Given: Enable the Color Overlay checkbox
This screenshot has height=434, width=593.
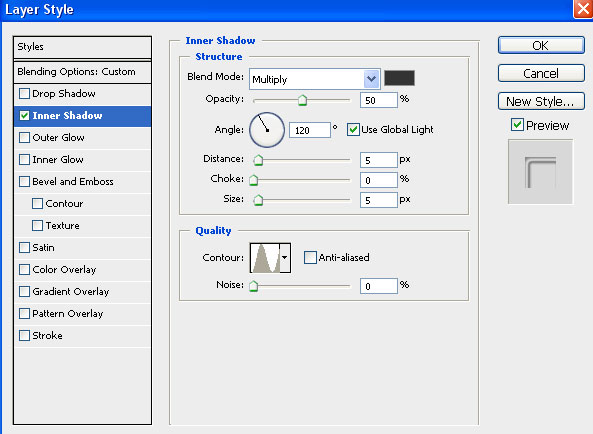Looking at the screenshot, I should (x=25, y=269).
